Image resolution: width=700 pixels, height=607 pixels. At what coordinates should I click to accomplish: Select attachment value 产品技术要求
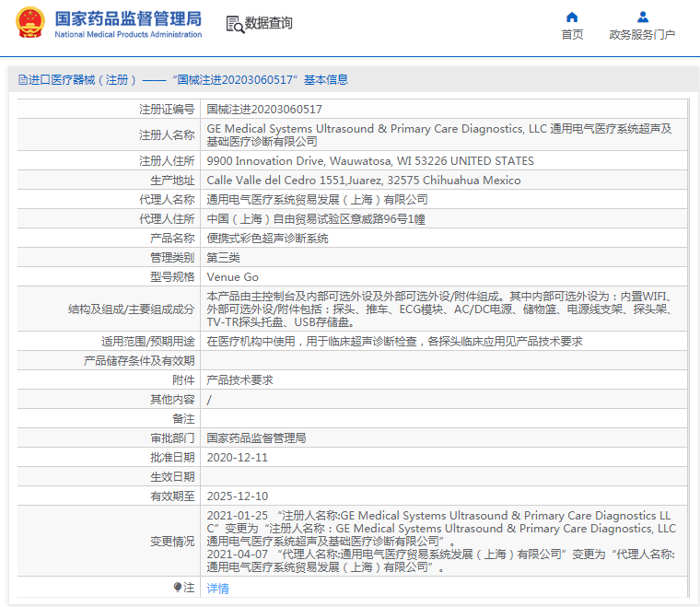coord(239,380)
